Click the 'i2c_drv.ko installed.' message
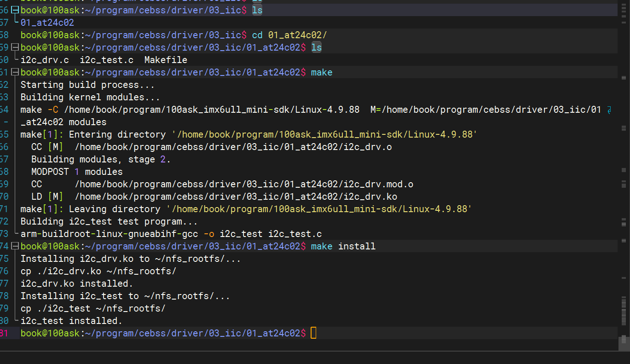Image resolution: width=630 pixels, height=364 pixels. tap(77, 283)
